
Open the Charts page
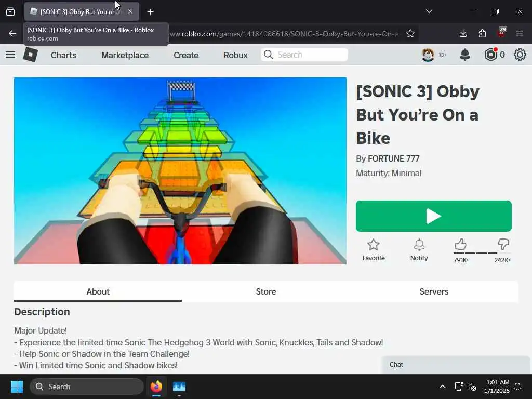tap(63, 55)
